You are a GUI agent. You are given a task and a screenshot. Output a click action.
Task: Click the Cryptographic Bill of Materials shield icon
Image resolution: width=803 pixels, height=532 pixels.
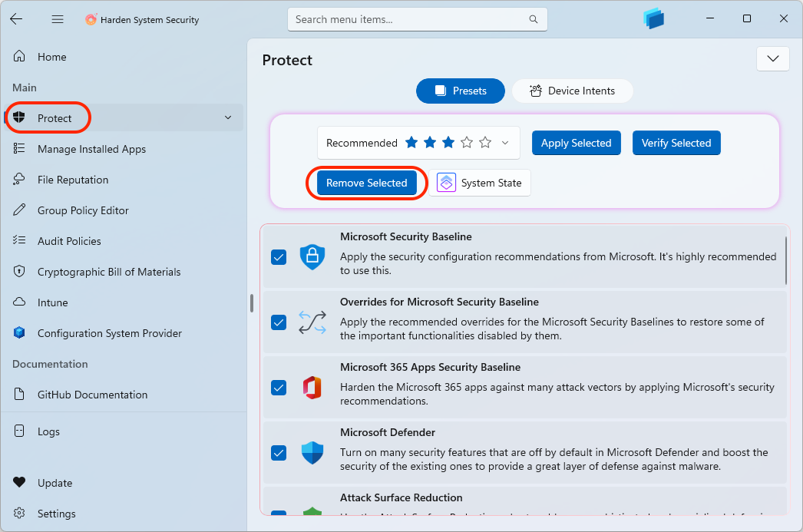[x=19, y=272]
